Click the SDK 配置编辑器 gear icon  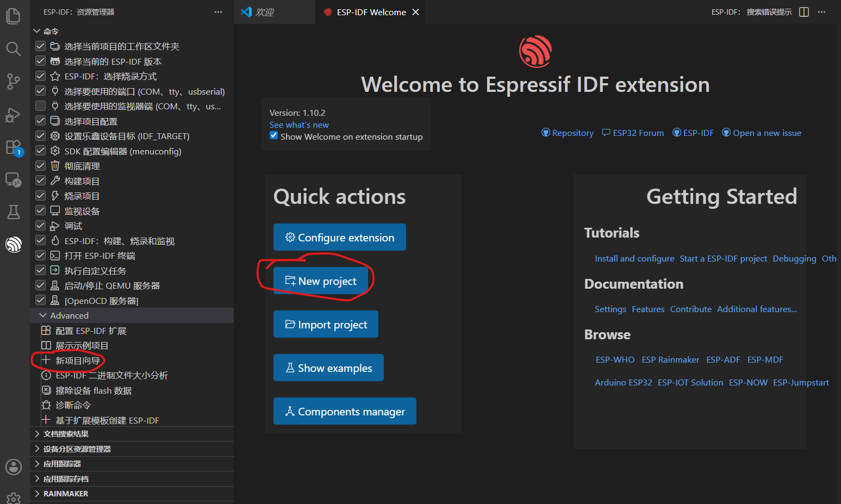coord(55,151)
